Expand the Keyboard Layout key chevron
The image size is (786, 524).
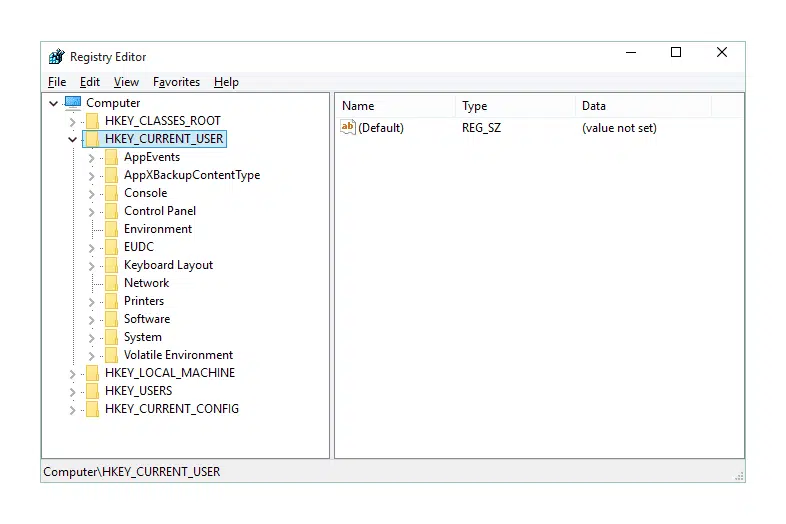pyautogui.click(x=91, y=266)
